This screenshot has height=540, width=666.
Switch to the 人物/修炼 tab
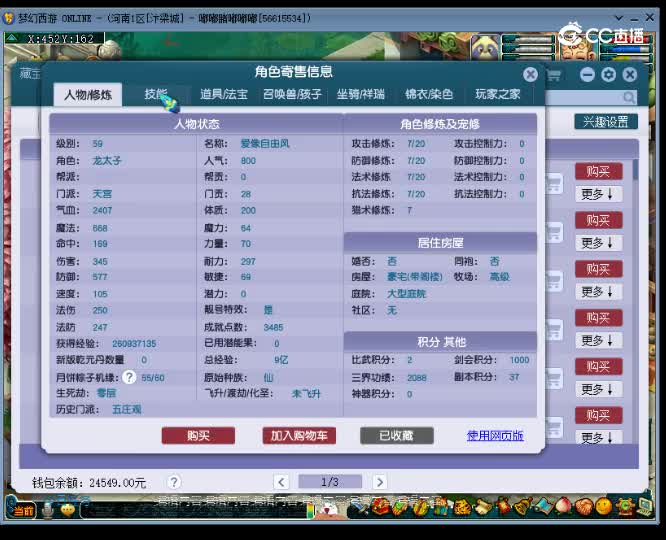point(88,94)
